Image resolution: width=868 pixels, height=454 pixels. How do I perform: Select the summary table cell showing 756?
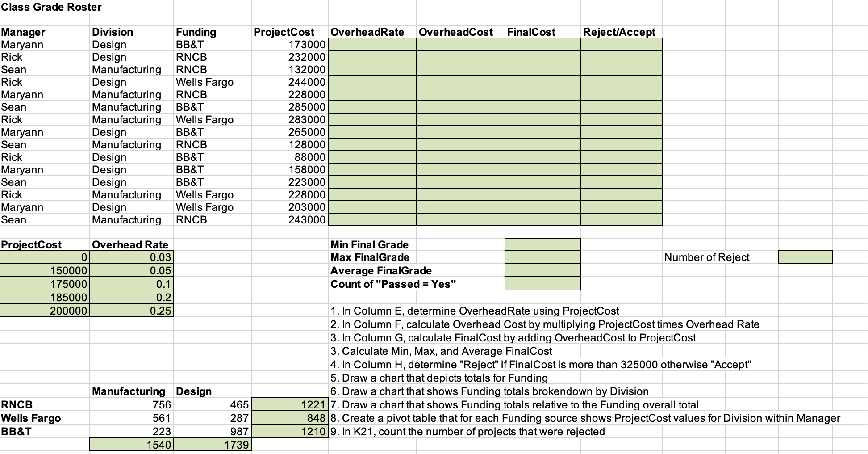132,405
